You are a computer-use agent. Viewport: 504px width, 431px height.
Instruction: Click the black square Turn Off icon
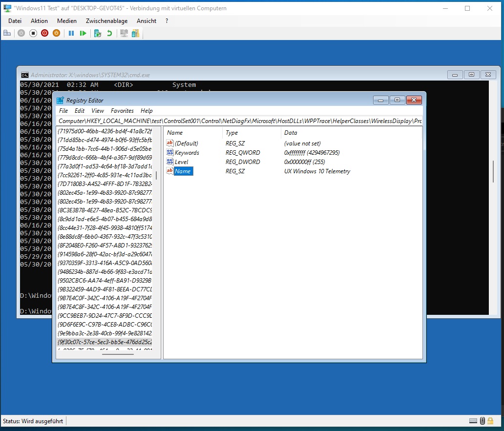(x=33, y=33)
